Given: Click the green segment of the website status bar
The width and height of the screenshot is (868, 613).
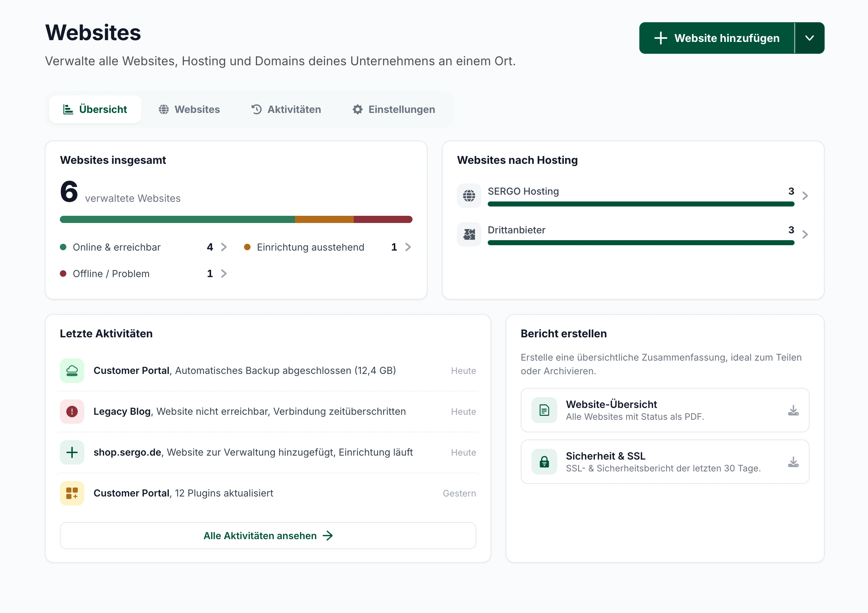Looking at the screenshot, I should [177, 219].
